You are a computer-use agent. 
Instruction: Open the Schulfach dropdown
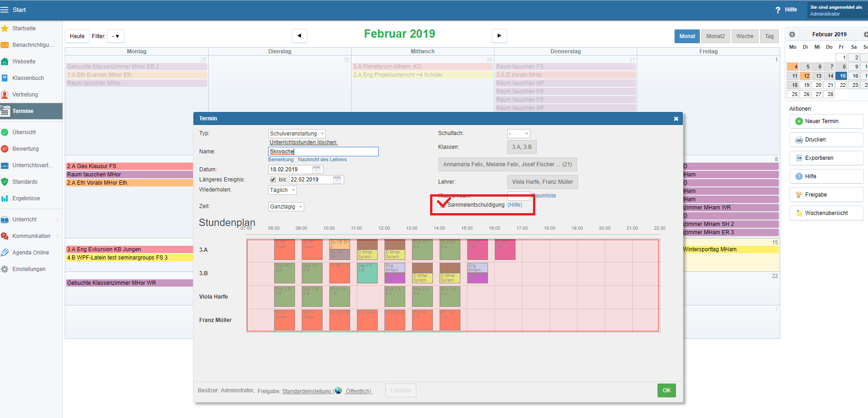(518, 134)
